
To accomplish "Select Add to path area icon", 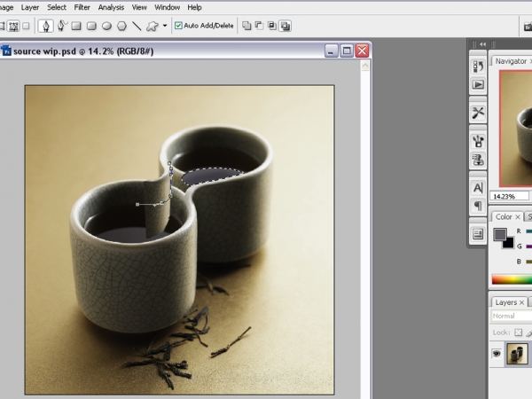I will click(x=246, y=26).
